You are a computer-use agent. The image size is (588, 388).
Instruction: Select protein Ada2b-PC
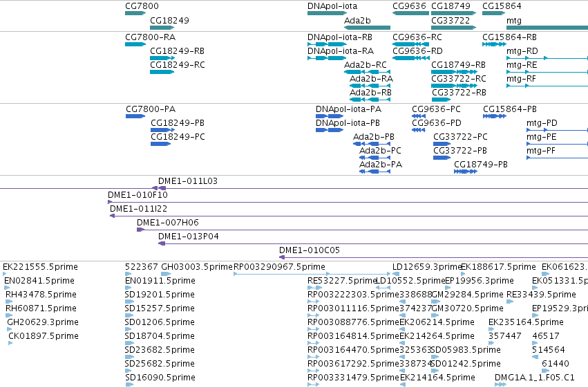(x=374, y=158)
